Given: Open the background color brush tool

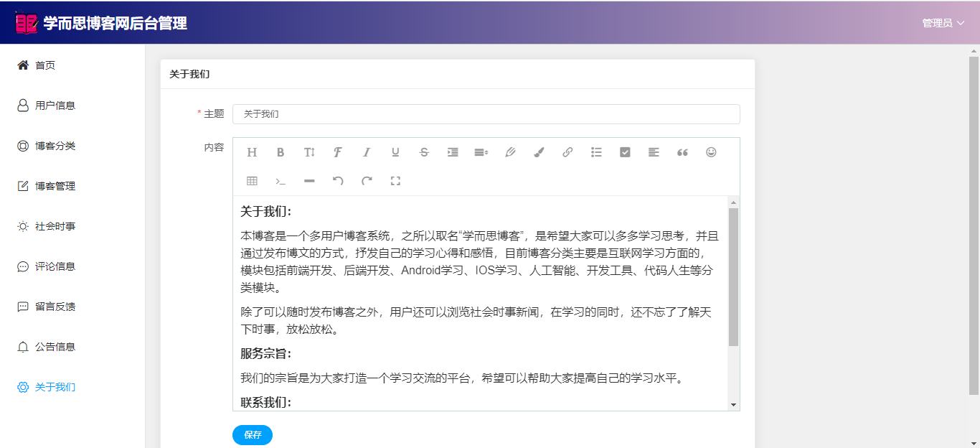Looking at the screenshot, I should coord(539,152).
